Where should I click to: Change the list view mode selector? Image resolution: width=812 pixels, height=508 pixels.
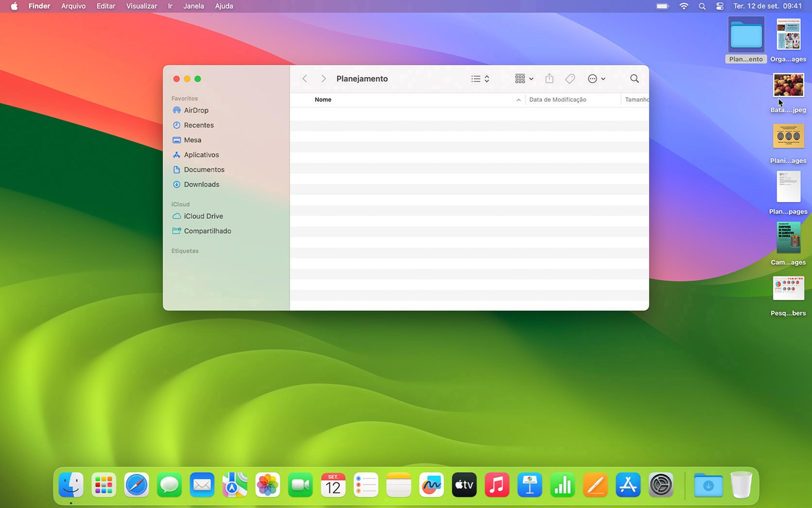(480, 79)
